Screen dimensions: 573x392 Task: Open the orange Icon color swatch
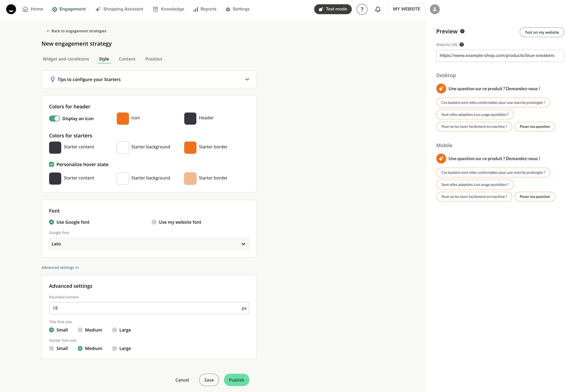pyautogui.click(x=123, y=119)
